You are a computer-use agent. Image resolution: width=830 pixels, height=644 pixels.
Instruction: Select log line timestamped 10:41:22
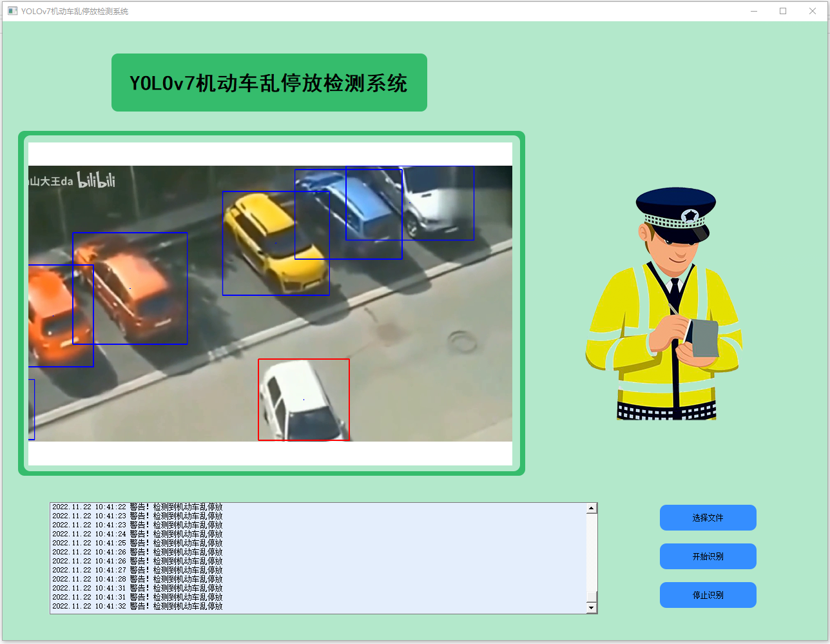click(137, 507)
